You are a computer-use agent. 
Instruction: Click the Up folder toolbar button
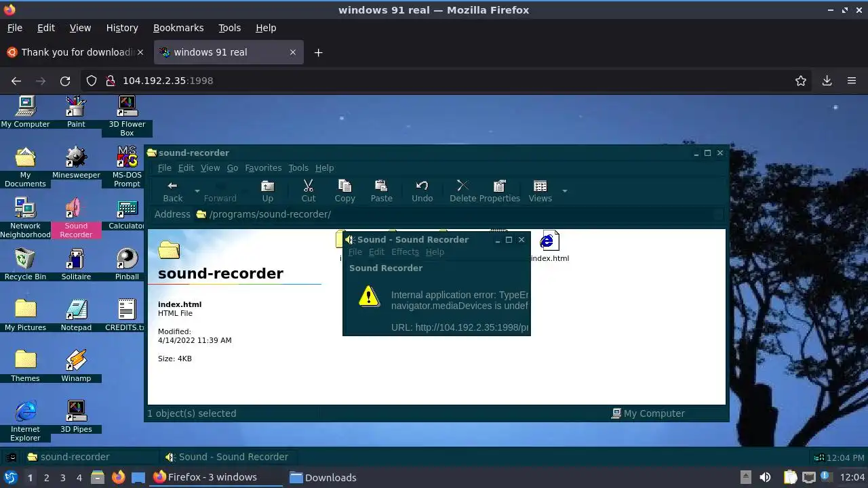coord(267,191)
